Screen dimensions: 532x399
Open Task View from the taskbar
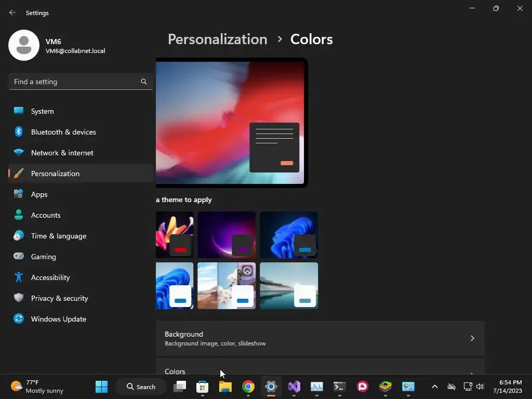[x=180, y=387]
